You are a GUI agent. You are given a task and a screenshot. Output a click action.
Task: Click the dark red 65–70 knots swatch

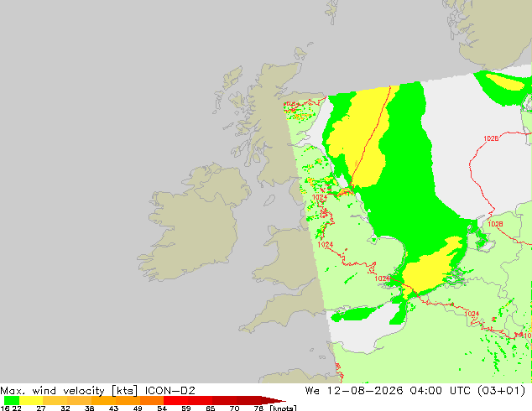tap(224, 400)
